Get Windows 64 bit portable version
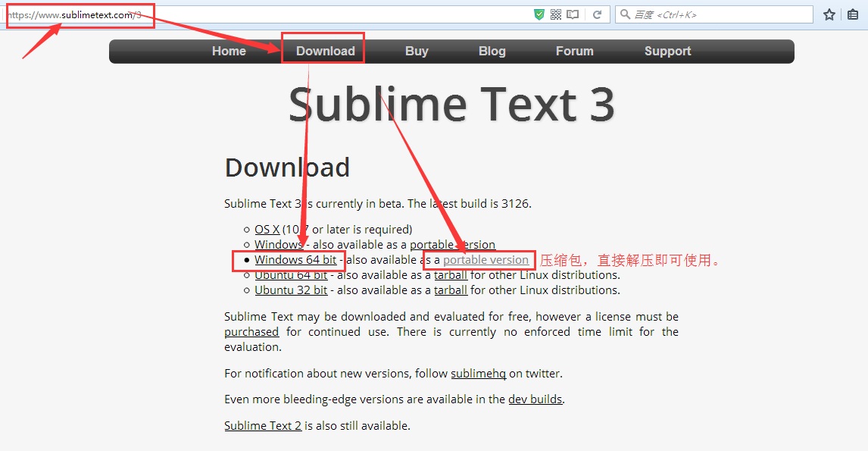Viewport: 868px width, 451px height. coord(486,260)
